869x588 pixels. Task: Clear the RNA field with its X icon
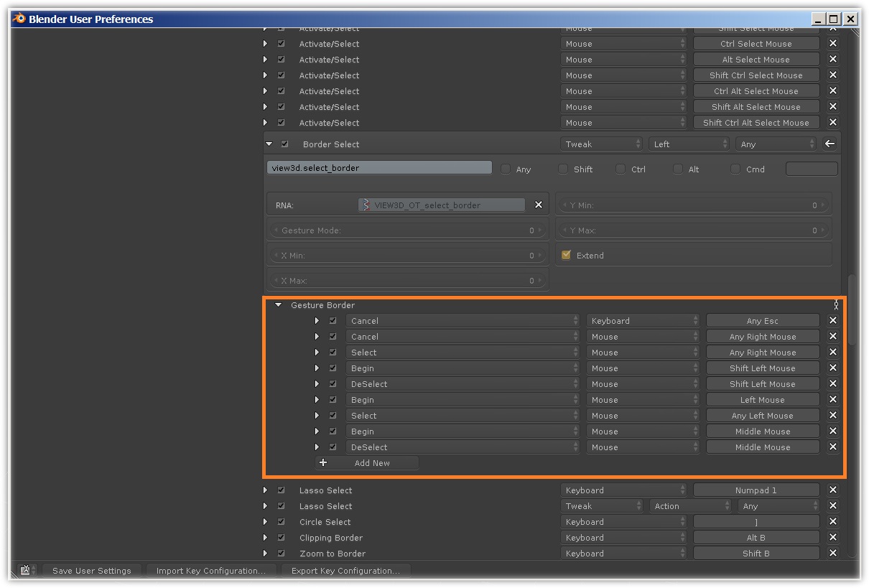[x=538, y=204]
